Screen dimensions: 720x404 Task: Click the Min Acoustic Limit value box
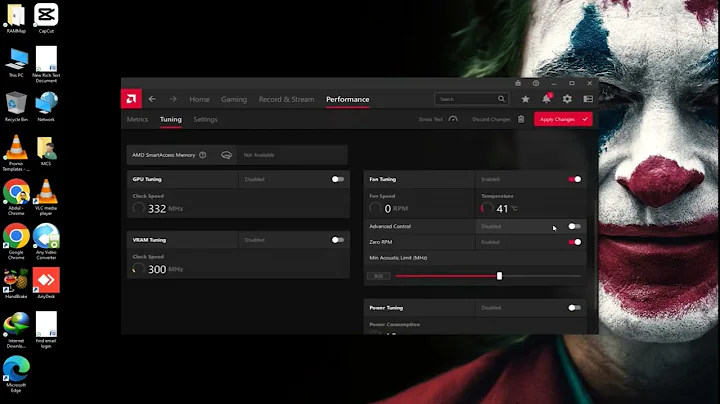(378, 276)
